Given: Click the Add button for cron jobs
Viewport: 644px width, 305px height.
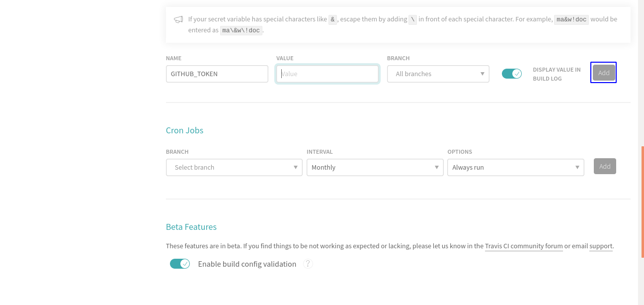Looking at the screenshot, I should (x=605, y=166).
